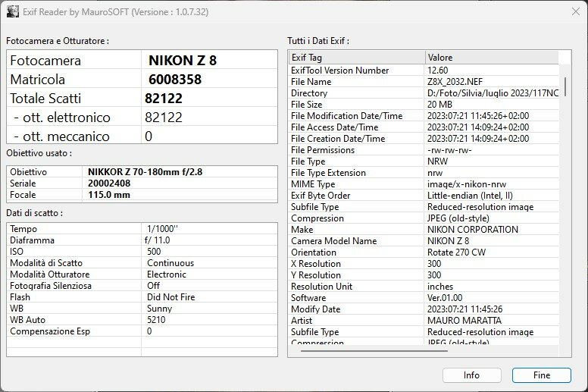Select 'File Access Date/Time' row

(424, 127)
